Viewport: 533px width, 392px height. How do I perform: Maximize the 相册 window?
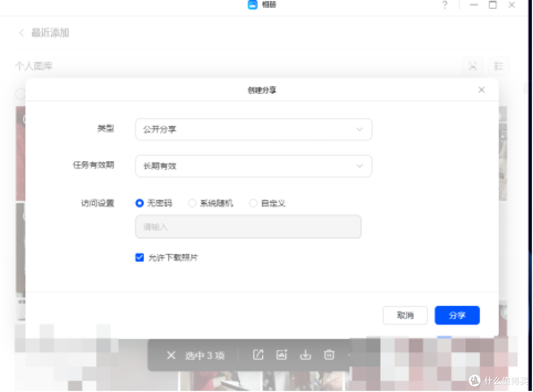[x=493, y=5]
